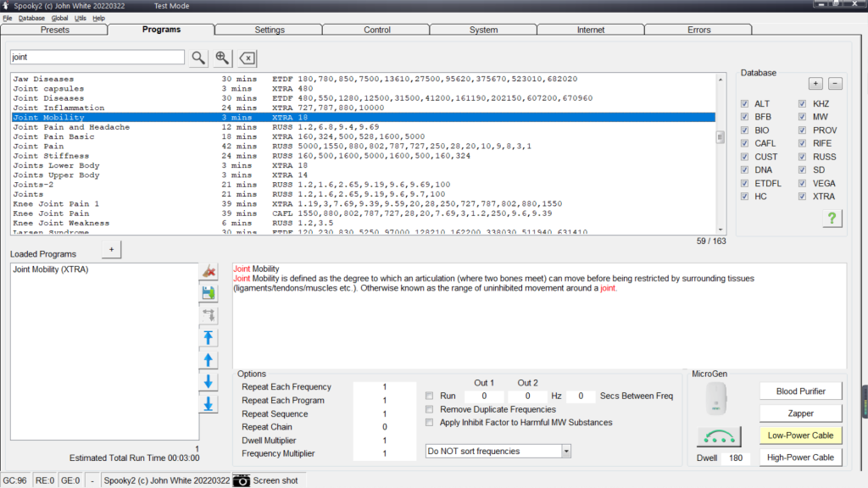Toggle the ETDFL database checkbox
This screenshot has height=488, width=868.
coord(744,183)
